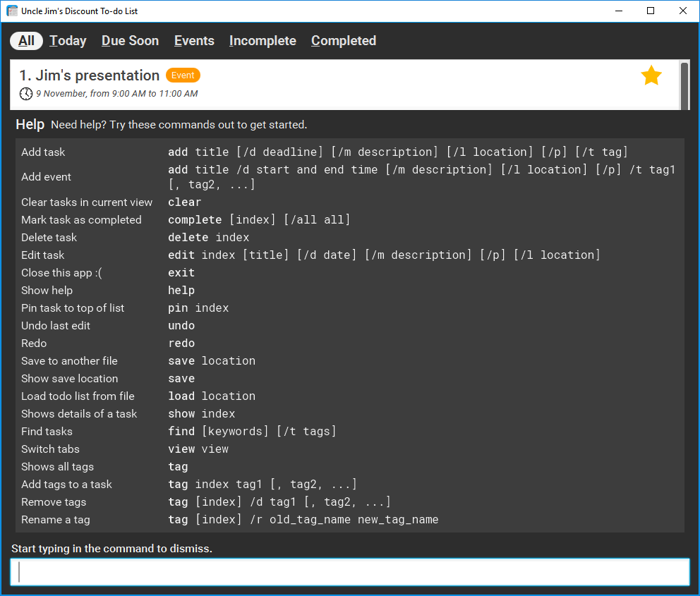Click the task list scrollbar
The height and width of the screenshot is (596, 700).
point(684,85)
